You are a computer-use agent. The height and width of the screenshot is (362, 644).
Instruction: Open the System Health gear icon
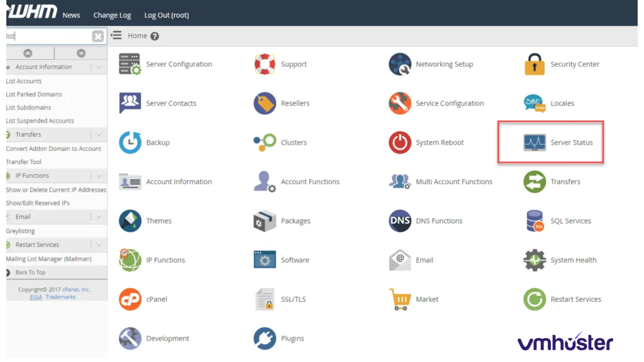(x=534, y=260)
